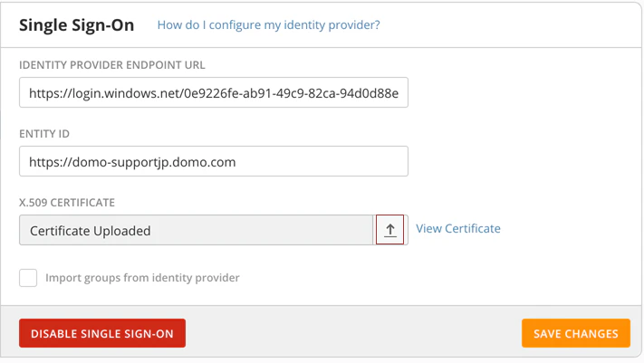Click the upload certificate arrow icon
The width and height of the screenshot is (644, 363).
(389, 230)
